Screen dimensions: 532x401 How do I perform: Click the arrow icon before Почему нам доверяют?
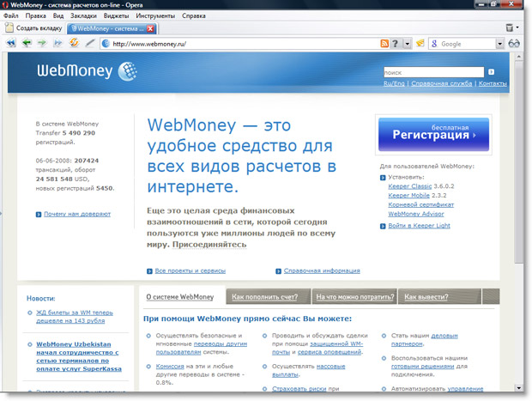coord(39,215)
